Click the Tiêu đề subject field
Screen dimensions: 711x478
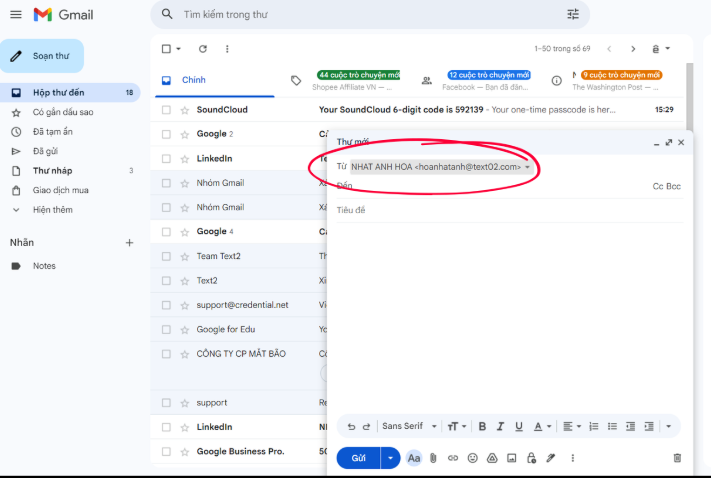pyautogui.click(x=510, y=210)
